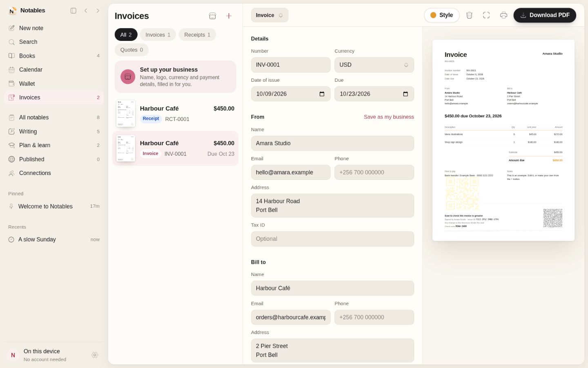This screenshot has height=368, width=588.
Task: Click the invoice Number field INV-0001
Action: 291,65
